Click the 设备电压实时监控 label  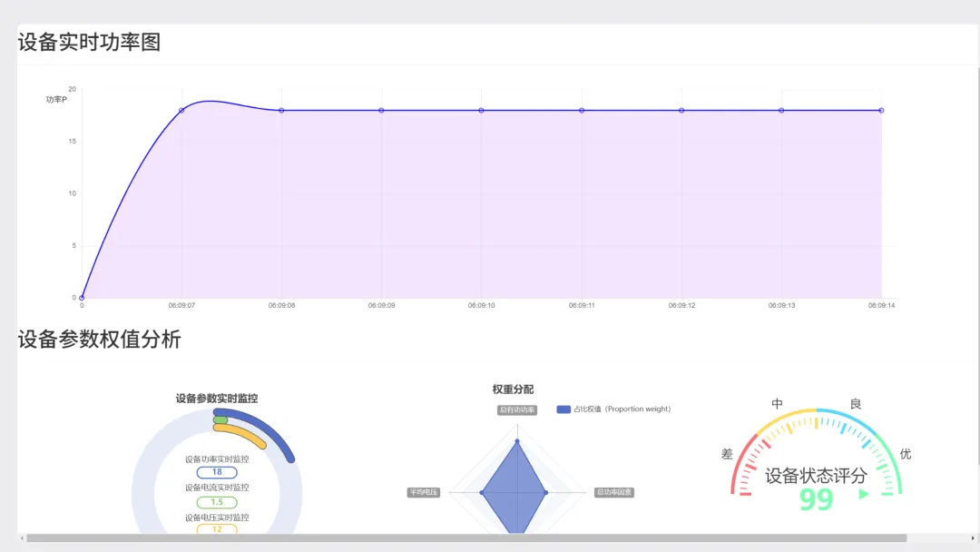click(x=217, y=517)
